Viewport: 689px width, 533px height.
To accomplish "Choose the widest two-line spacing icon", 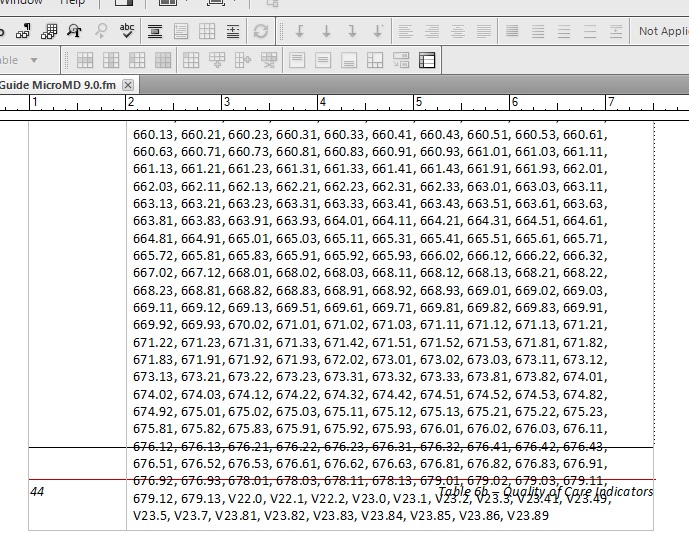I will [x=590, y=31].
